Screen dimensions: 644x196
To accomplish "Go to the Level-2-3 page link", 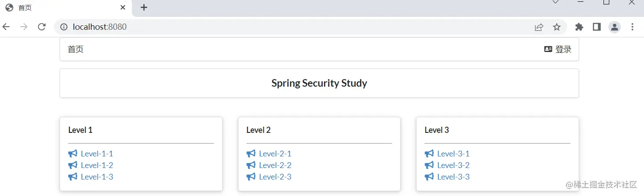I will [x=275, y=177].
